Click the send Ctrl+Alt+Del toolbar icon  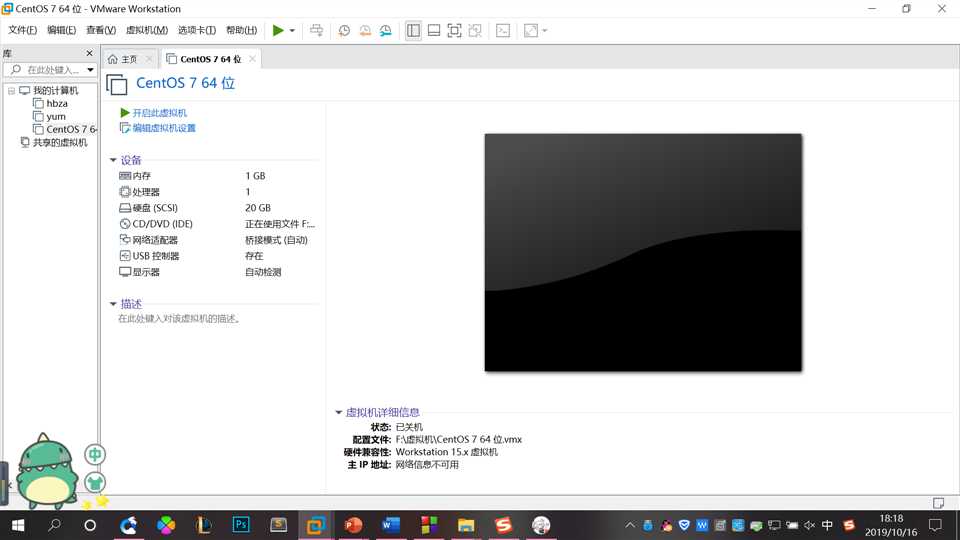[x=317, y=31]
